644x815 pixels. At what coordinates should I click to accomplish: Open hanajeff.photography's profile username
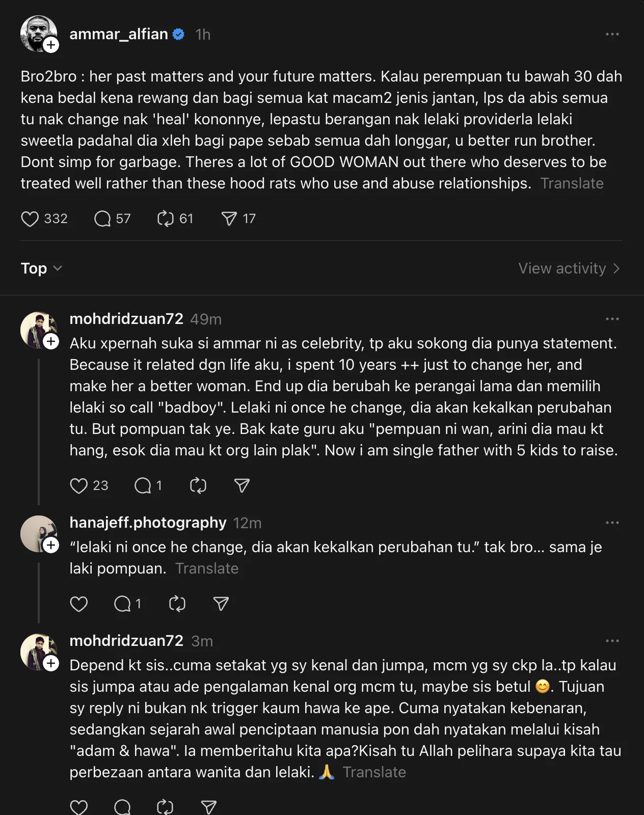tap(148, 523)
